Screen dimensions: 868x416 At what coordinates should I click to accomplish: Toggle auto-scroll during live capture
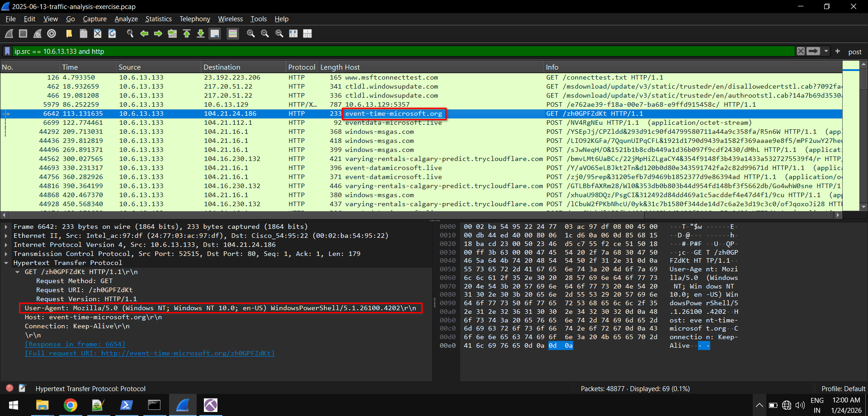tap(215, 33)
